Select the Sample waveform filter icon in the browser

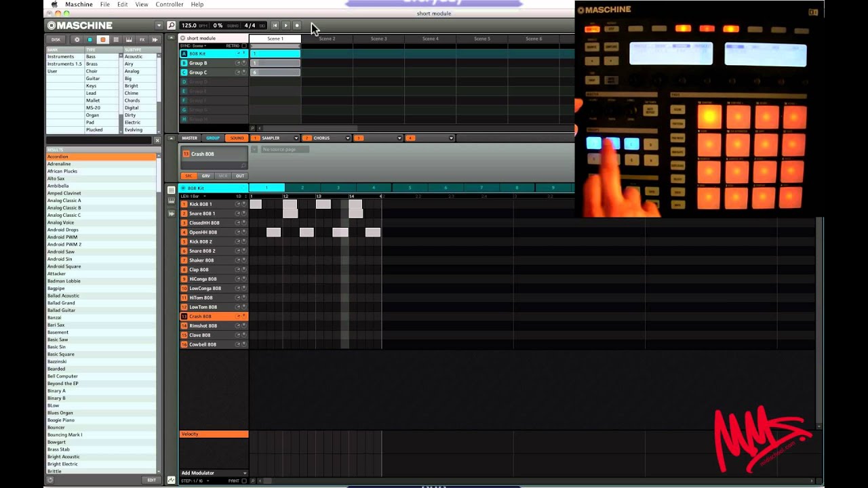point(155,40)
